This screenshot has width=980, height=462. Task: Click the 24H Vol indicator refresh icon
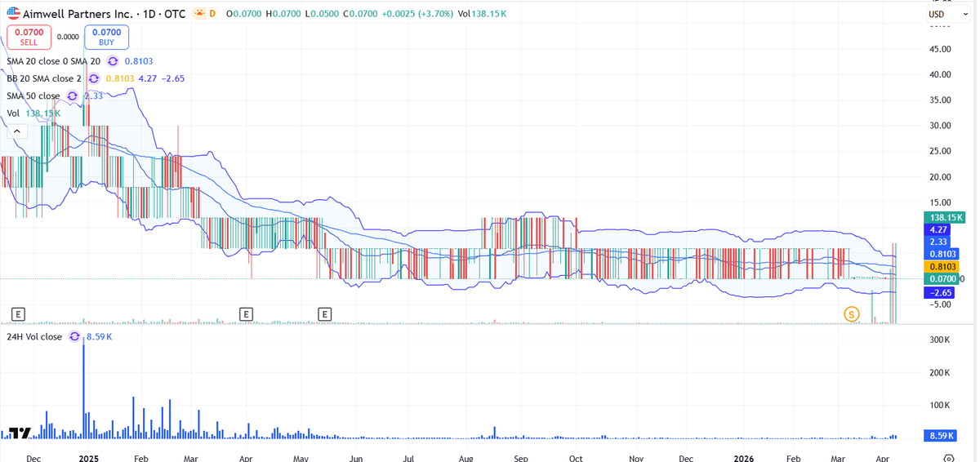point(74,336)
